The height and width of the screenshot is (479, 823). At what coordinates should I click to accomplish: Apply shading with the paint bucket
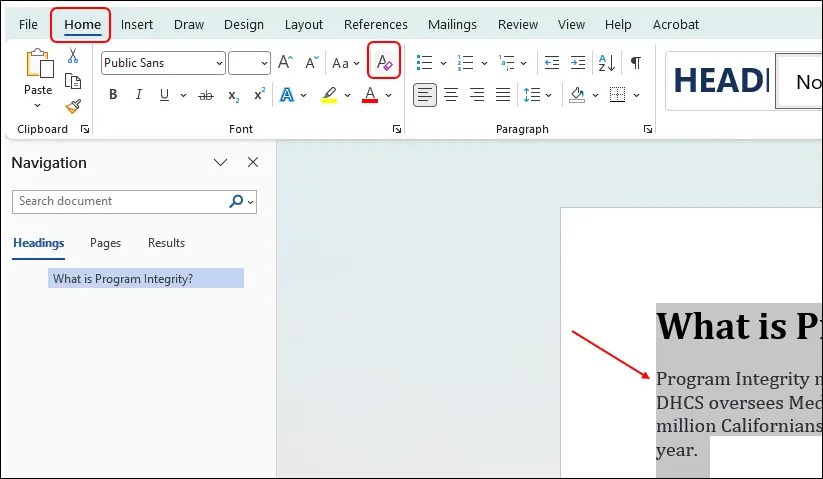pyautogui.click(x=577, y=95)
